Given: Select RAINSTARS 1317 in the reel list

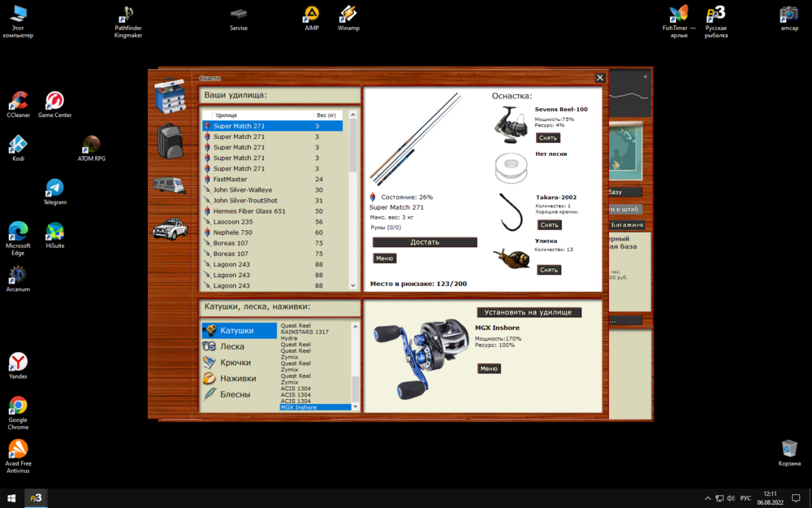Looking at the screenshot, I should (x=304, y=332).
